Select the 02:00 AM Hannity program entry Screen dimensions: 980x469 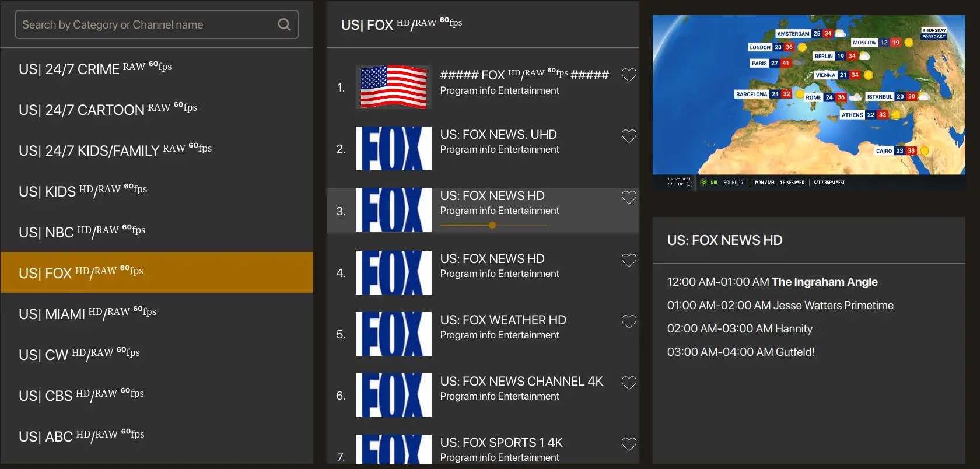pyautogui.click(x=740, y=328)
